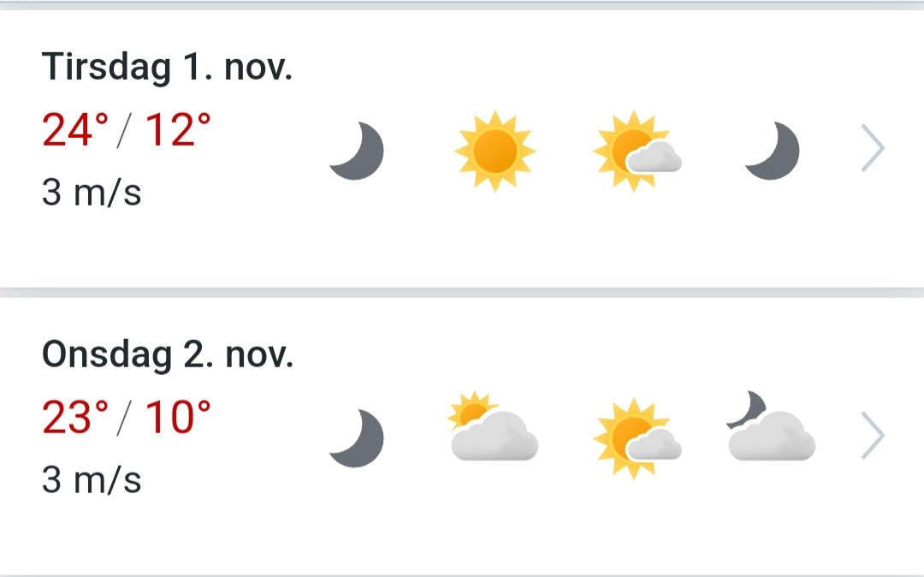Click Tuesday's 24° high temperature
This screenshot has width=924, height=577.
click(75, 131)
